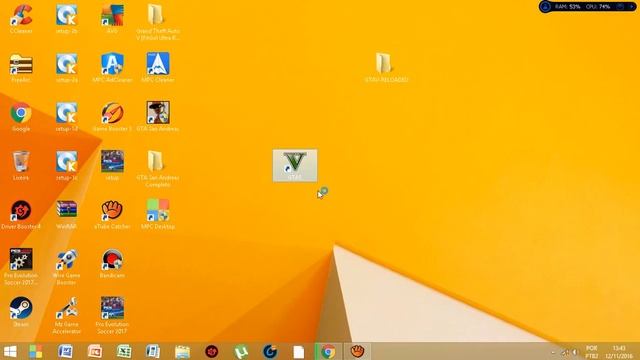
Task: Open GTA San Andreas Completo folder
Action: pos(158,168)
